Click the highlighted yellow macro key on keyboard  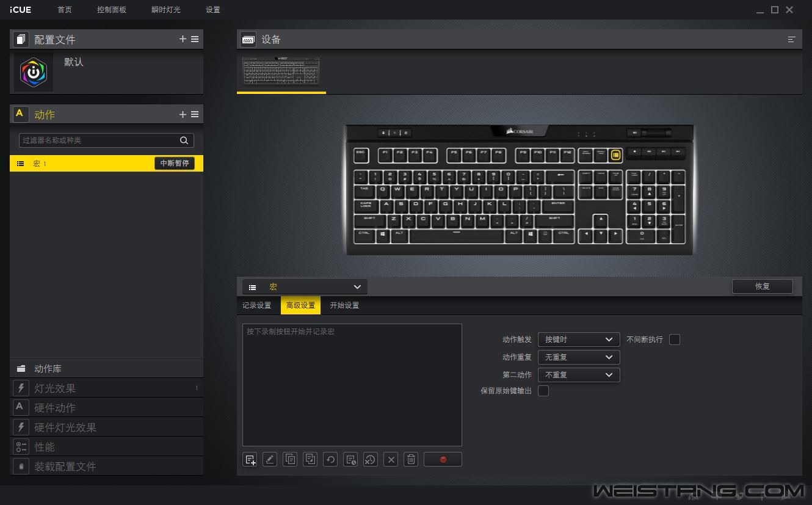pos(615,155)
